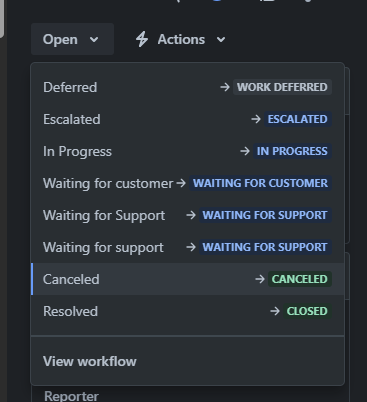Screen dimensions: 367x402
Task: Select lowercase Waiting for support option
Action: click(188, 247)
